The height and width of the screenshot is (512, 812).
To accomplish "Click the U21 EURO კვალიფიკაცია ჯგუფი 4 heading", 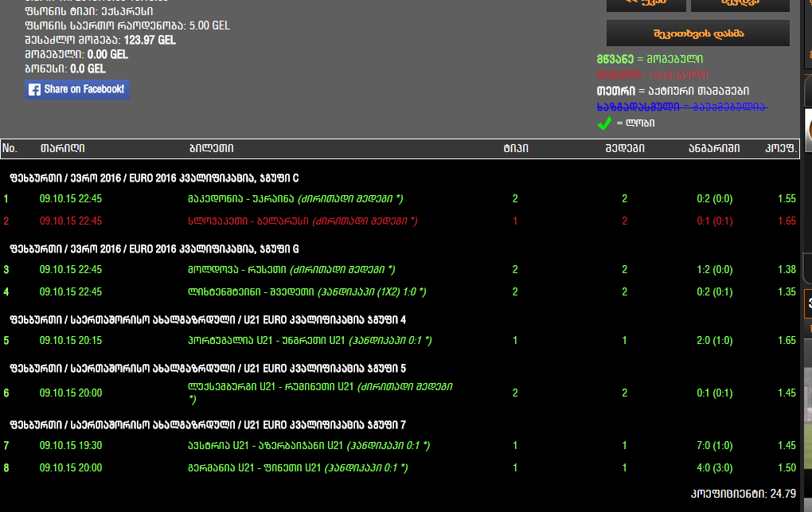I will [209, 320].
